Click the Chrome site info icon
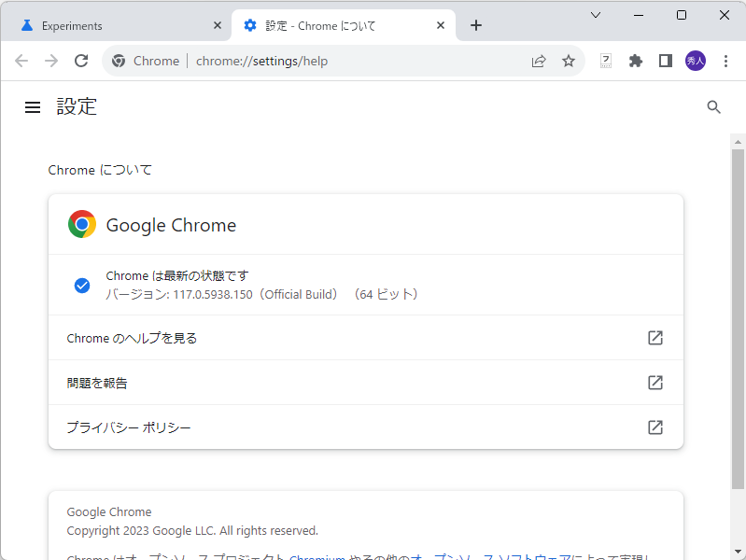The height and width of the screenshot is (560, 746). (x=119, y=61)
